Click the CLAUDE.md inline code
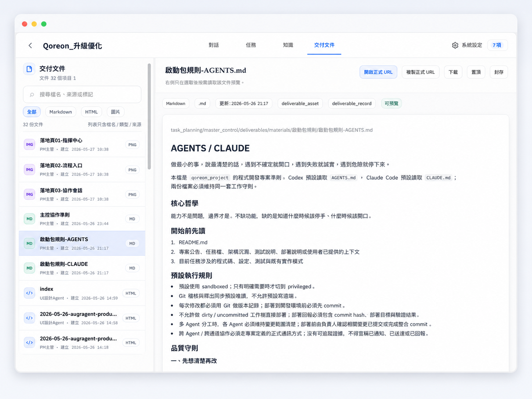The width and height of the screenshot is (532, 399). [x=438, y=178]
